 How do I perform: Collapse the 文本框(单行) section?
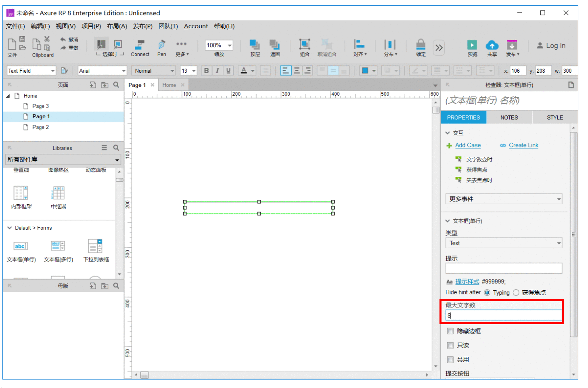pos(448,221)
